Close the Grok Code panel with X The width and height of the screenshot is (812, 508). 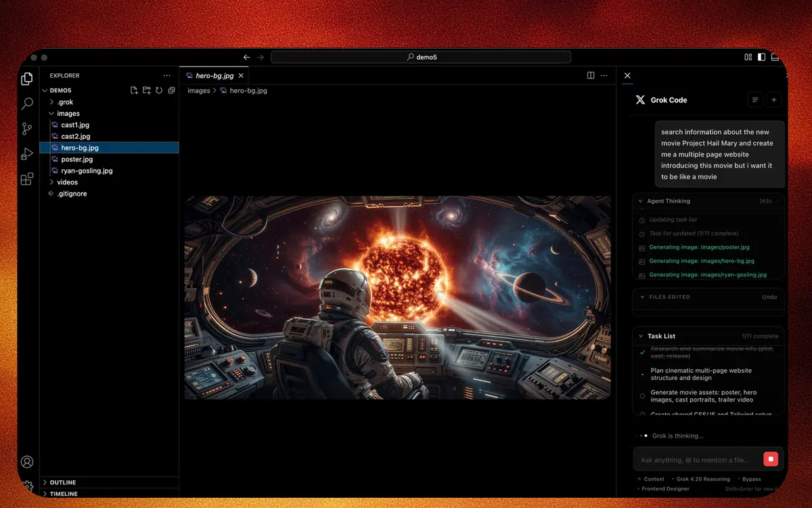627,76
